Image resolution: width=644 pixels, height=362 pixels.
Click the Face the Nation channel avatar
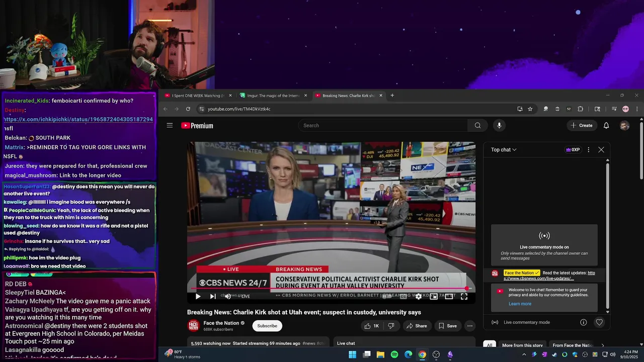pyautogui.click(x=194, y=326)
